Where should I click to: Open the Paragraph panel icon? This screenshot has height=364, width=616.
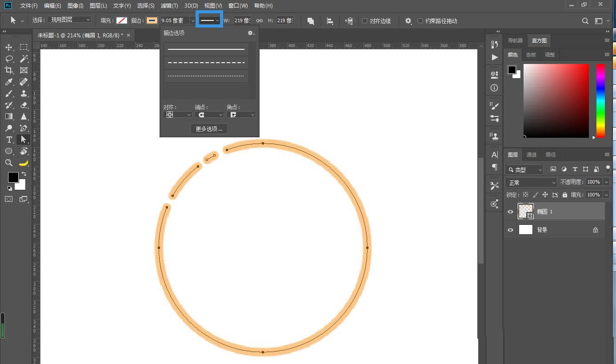(x=495, y=167)
